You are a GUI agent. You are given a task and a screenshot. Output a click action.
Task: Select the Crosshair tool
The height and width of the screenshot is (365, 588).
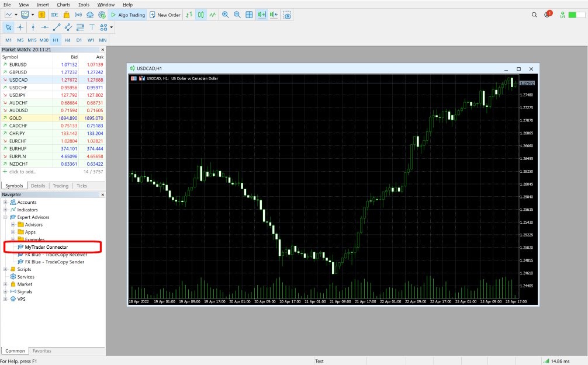20,27
